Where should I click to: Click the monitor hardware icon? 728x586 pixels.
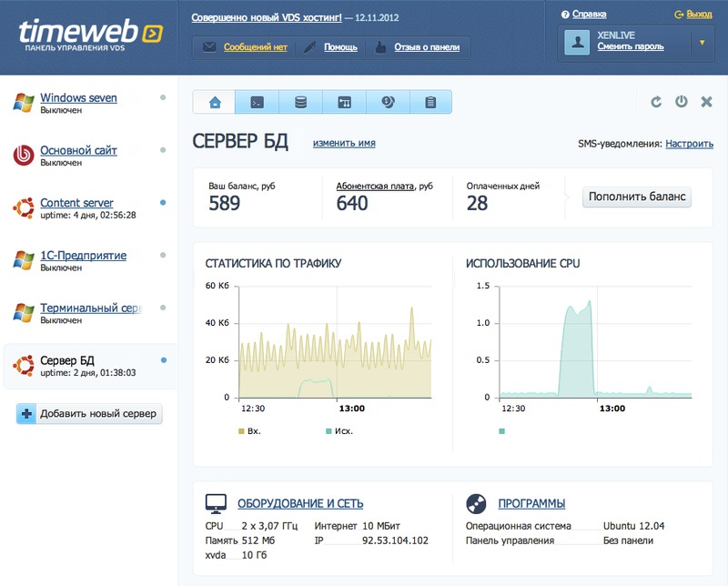click(216, 504)
